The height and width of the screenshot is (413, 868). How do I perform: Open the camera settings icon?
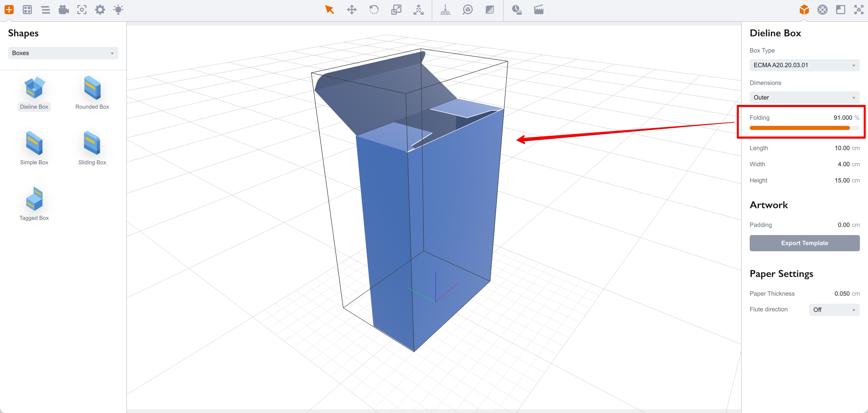pyautogui.click(x=63, y=9)
